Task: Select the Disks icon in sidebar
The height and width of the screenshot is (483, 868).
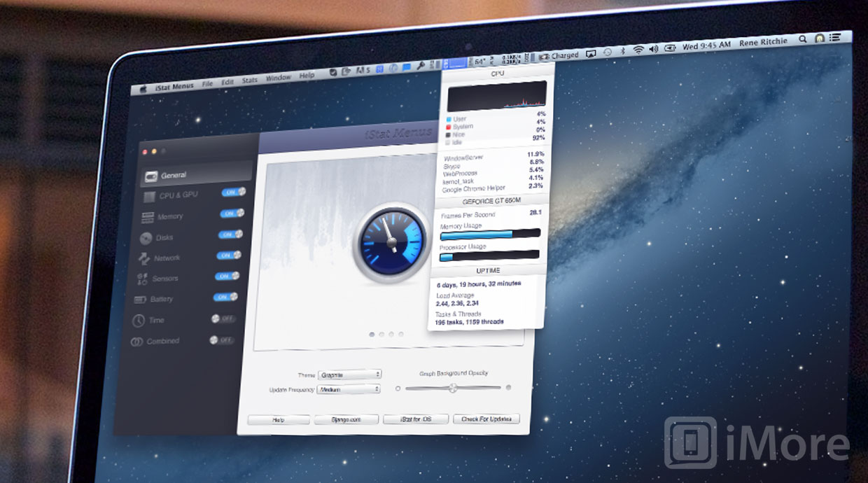Action: click(x=146, y=238)
